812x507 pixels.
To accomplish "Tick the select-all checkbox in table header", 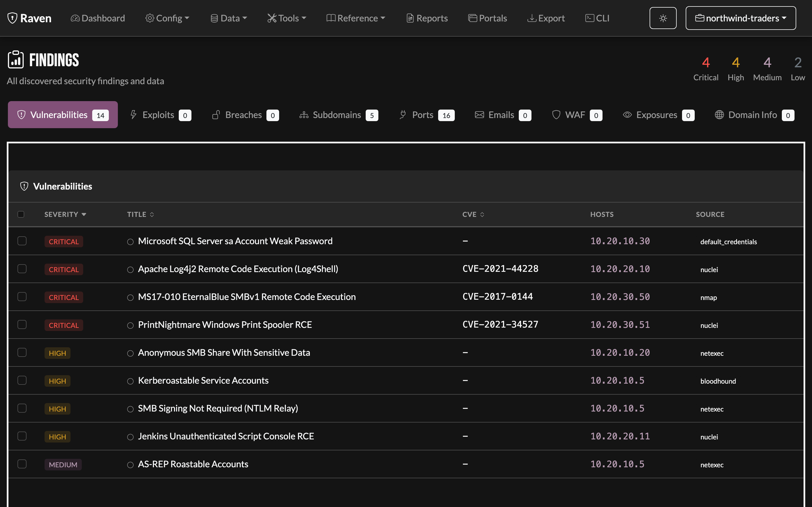I will [21, 214].
